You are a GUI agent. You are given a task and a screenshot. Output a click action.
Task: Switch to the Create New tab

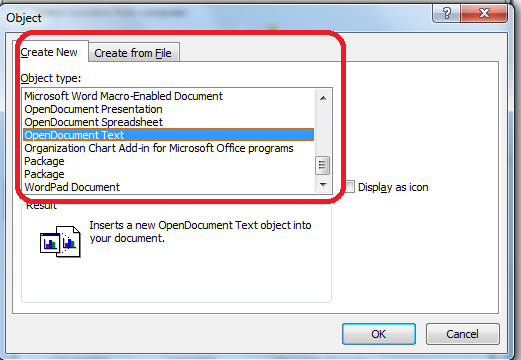click(50, 52)
